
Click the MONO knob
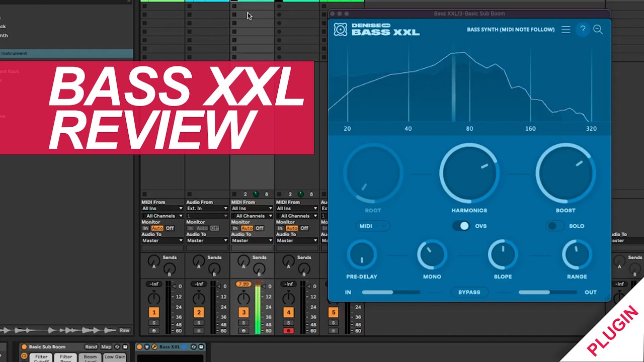[x=432, y=255]
